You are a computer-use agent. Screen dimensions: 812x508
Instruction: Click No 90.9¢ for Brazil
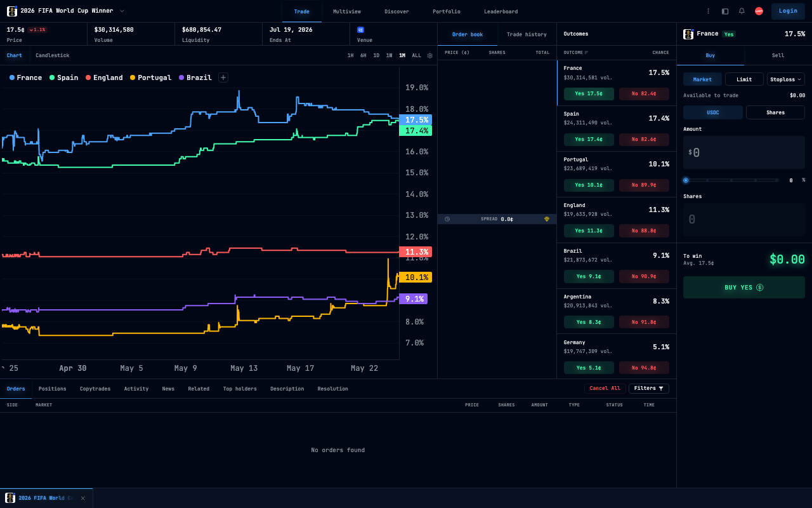click(x=644, y=277)
